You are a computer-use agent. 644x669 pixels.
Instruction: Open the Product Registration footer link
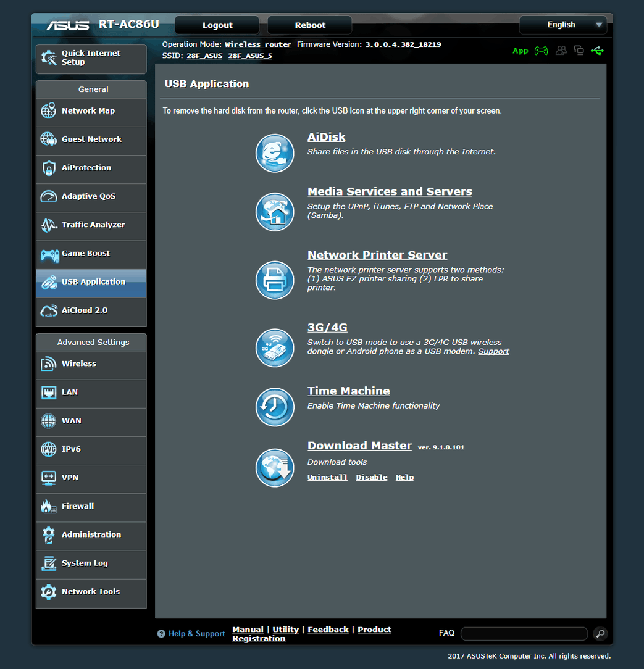click(312, 634)
